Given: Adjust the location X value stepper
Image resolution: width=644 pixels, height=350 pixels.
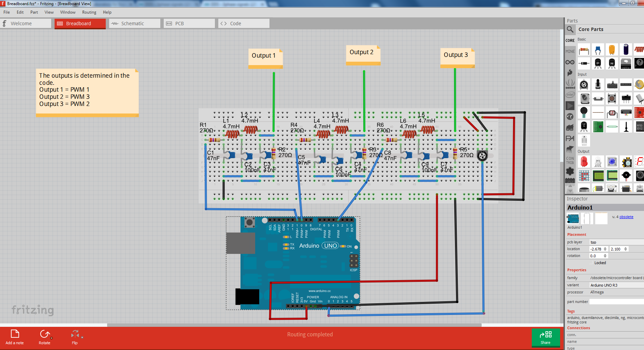Looking at the screenshot, I should pyautogui.click(x=605, y=249).
